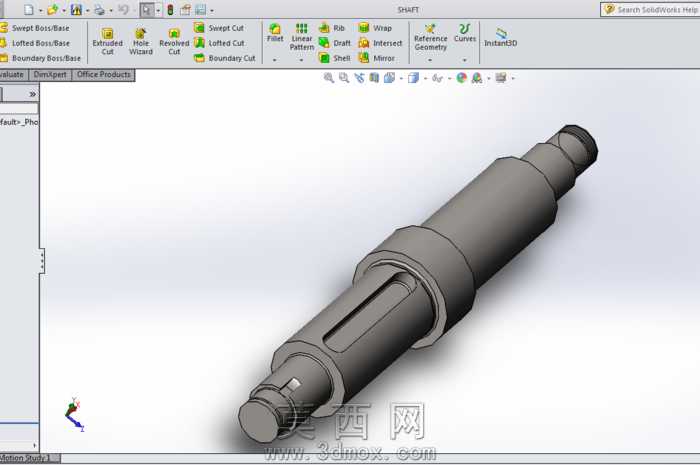Open dropdown arrow next to Save icon
The width and height of the screenshot is (700, 465).
[x=88, y=10]
